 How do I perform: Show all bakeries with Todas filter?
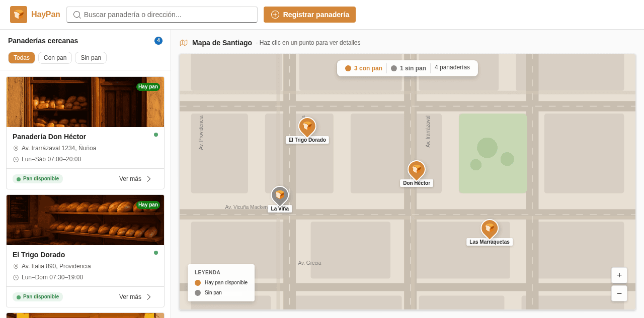22,58
